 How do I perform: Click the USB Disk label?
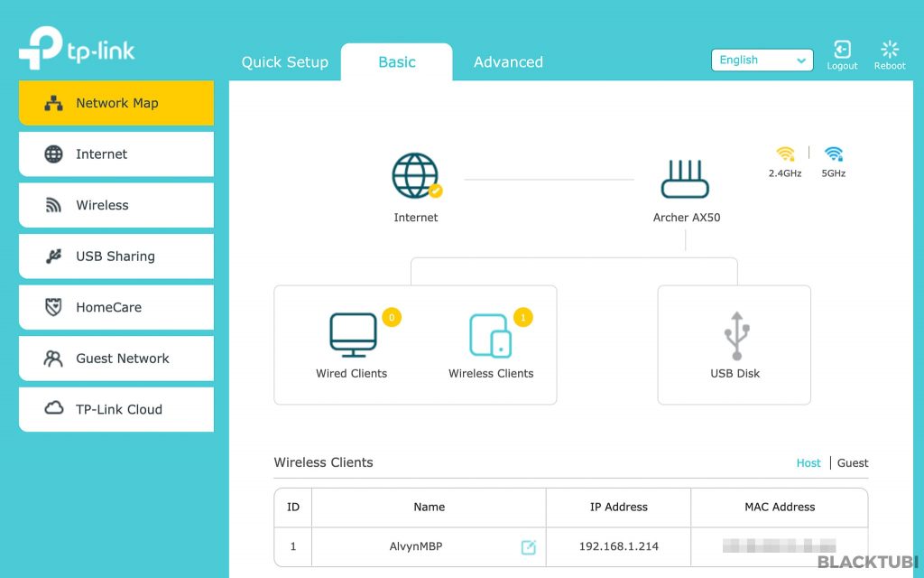point(735,373)
